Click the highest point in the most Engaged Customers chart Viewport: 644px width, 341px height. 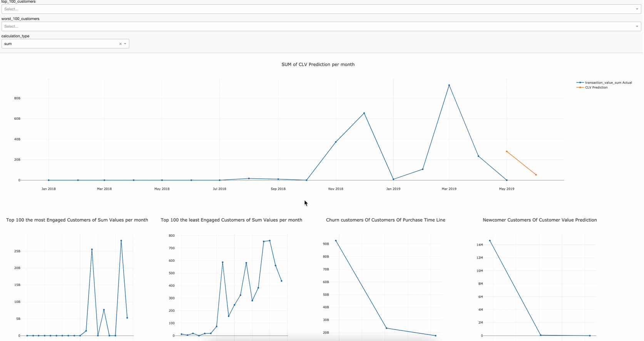coord(121,241)
